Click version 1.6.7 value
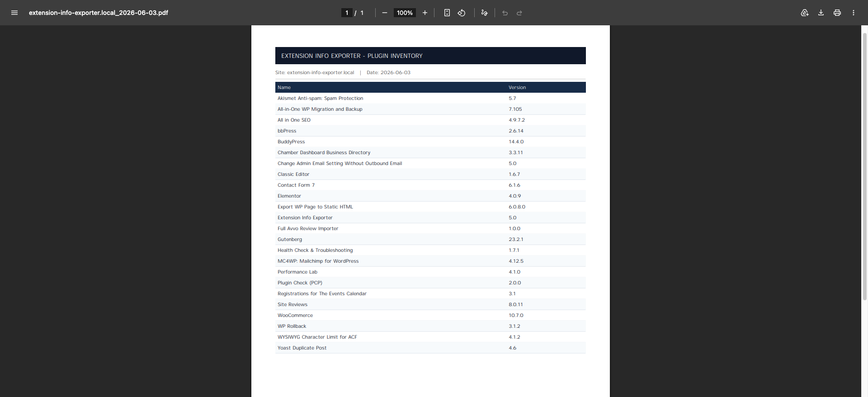Screen dimensions: 868x397 [514, 174]
